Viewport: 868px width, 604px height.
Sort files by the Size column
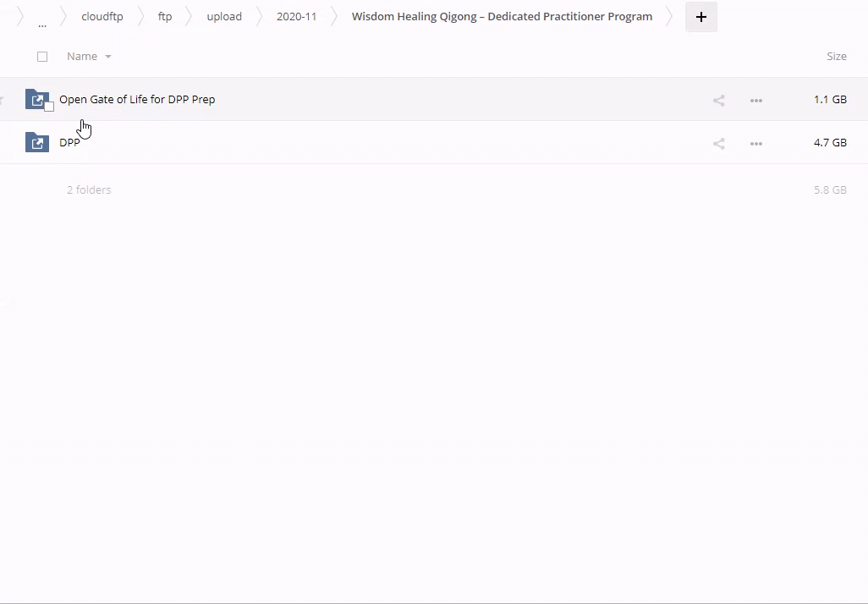tap(836, 56)
